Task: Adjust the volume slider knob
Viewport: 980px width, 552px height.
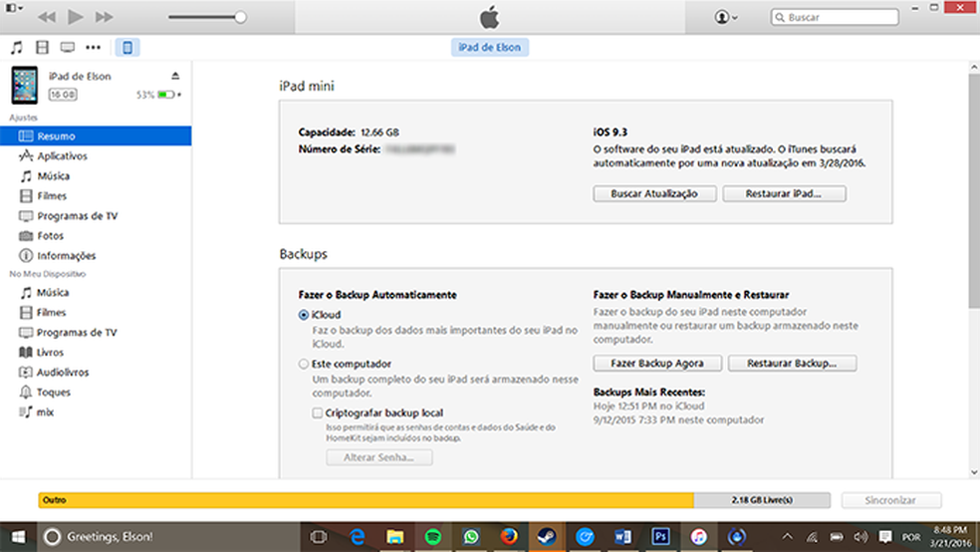Action: coord(241,17)
